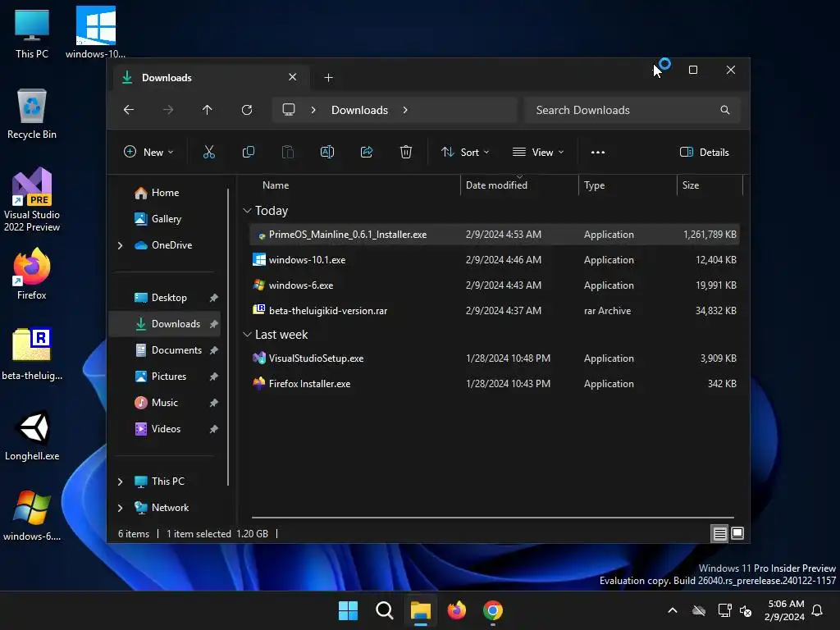Image resolution: width=840 pixels, height=630 pixels.
Task: Click chevron before Downloads in address bar
Action: [x=313, y=110]
